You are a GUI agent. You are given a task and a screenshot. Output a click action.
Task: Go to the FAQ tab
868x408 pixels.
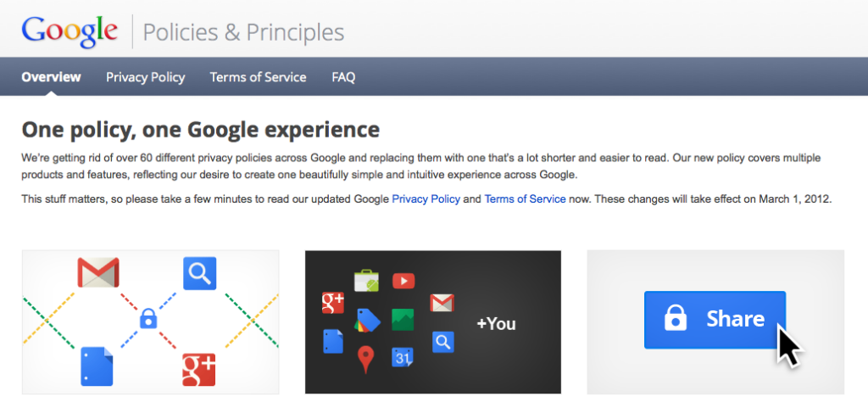point(343,77)
